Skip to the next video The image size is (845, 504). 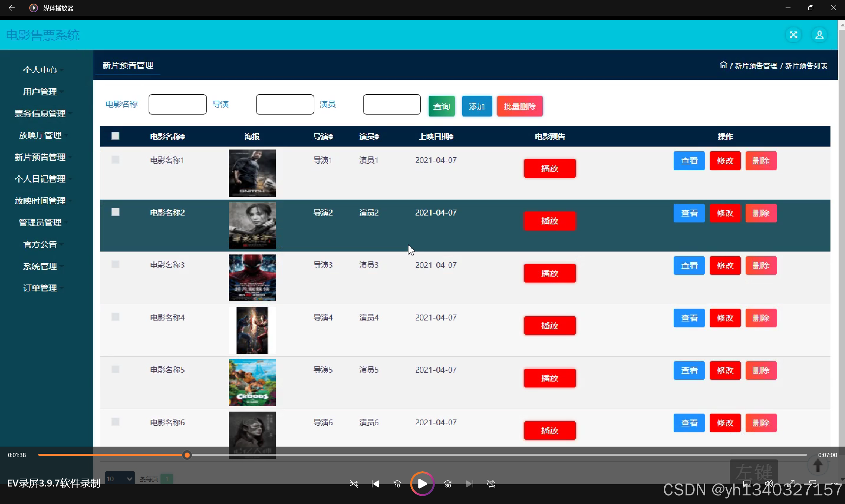469,484
